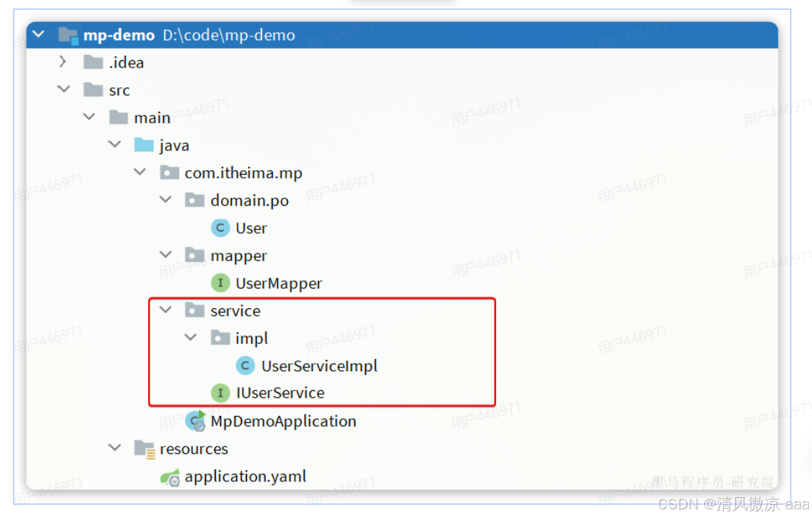Collapse the com.itheima.mp package

click(140, 172)
